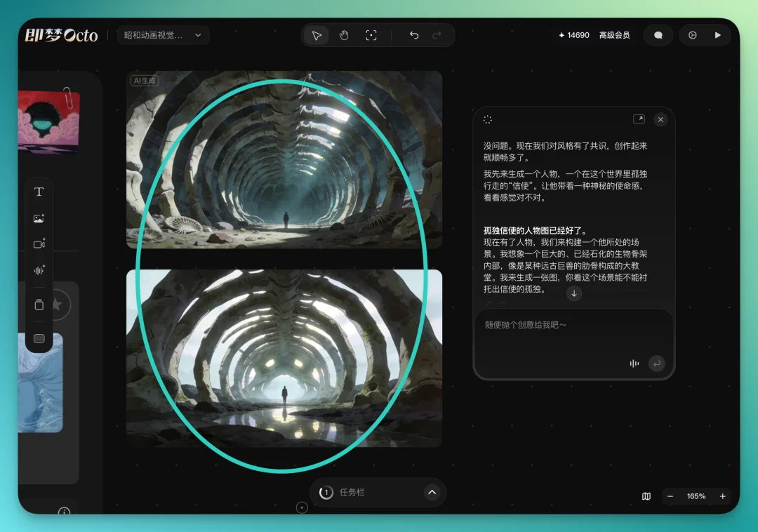This screenshot has width=758, height=532.
Task: Open the AI image generation tool
Action: 39,218
